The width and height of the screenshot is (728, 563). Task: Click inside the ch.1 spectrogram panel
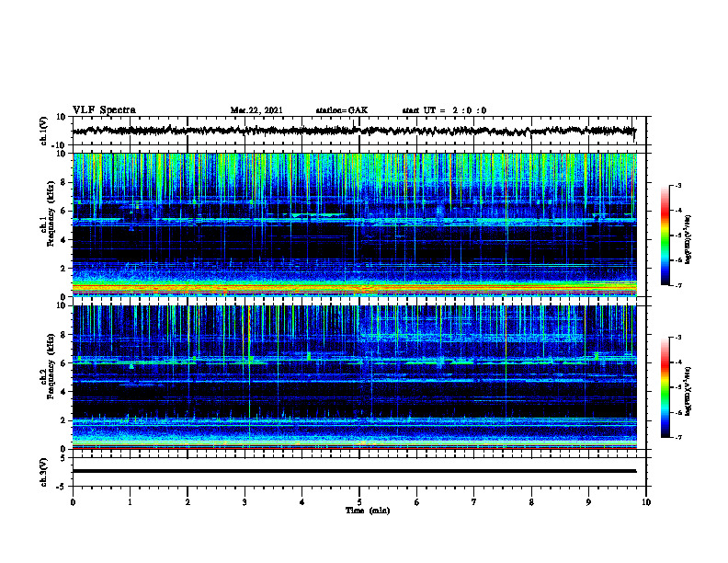coord(355,224)
